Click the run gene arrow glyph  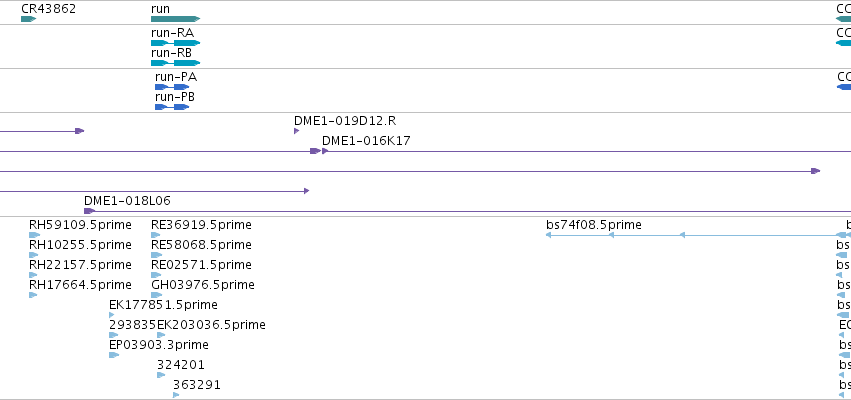(175, 19)
